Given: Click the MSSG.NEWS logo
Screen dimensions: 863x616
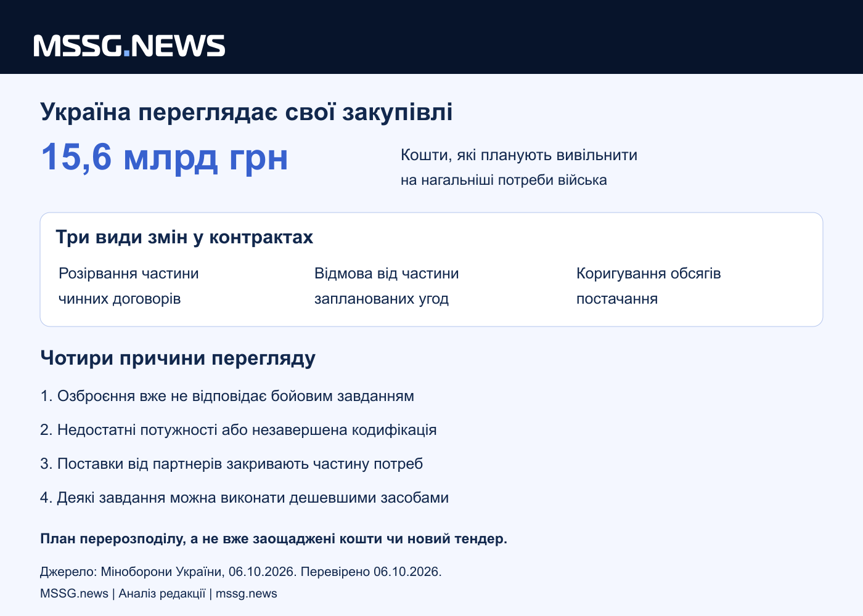Looking at the screenshot, I should click(x=129, y=46).
